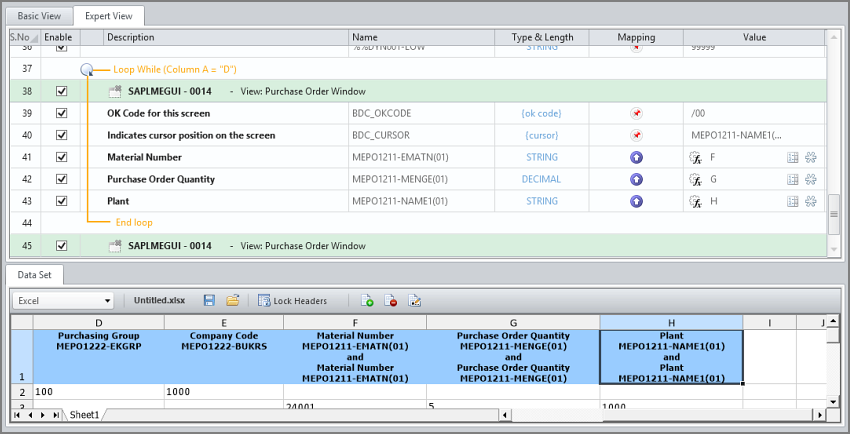The height and width of the screenshot is (434, 850).
Task: Click the Mapping column header
Action: pos(636,37)
